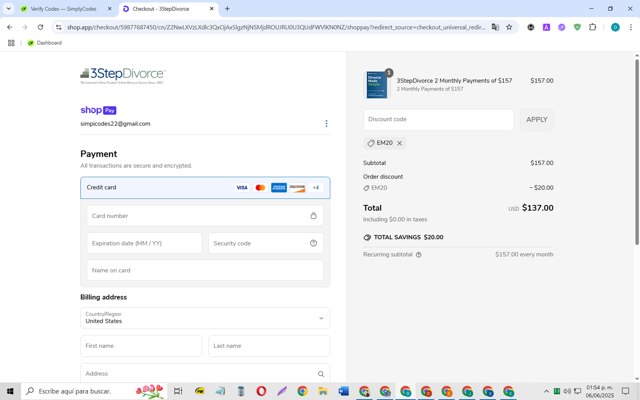640x400 pixels.
Task: Open a new browser tab
Action: (227, 9)
